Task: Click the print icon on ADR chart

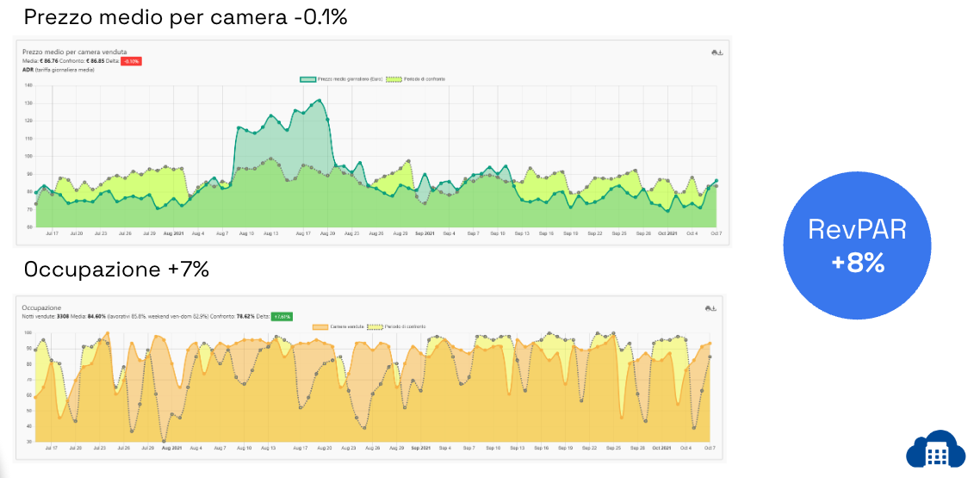Action: [714, 53]
